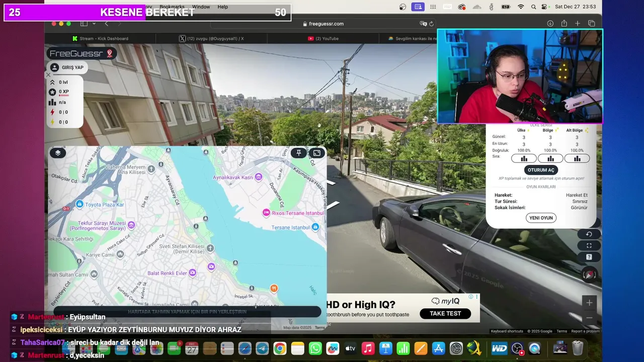Viewport: 644px width, 362px height.
Task: Click the freeguessr.com address bar
Action: pyautogui.click(x=322, y=24)
